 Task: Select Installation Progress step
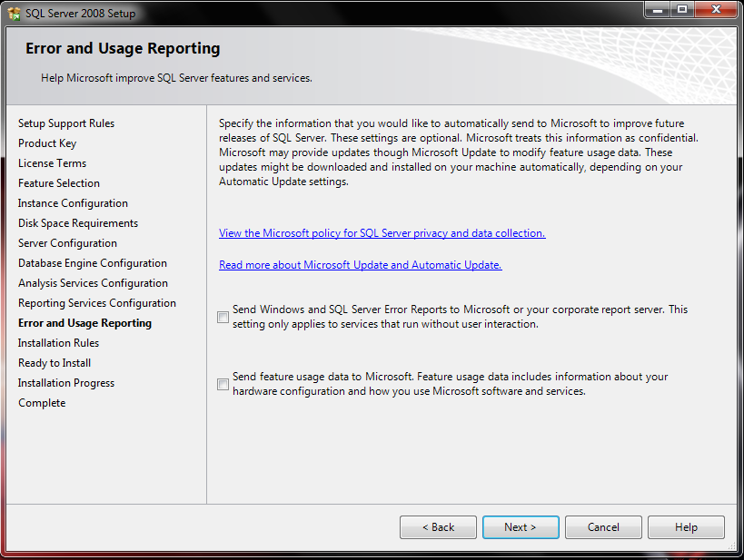(x=66, y=383)
